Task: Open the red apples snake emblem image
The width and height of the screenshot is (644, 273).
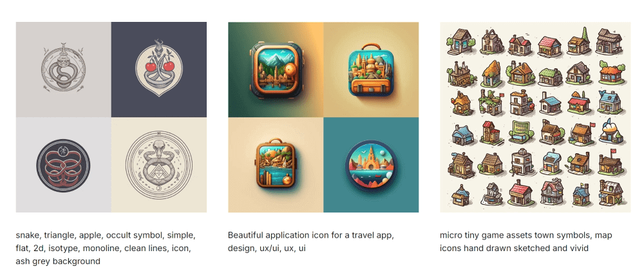Action: pos(159,70)
